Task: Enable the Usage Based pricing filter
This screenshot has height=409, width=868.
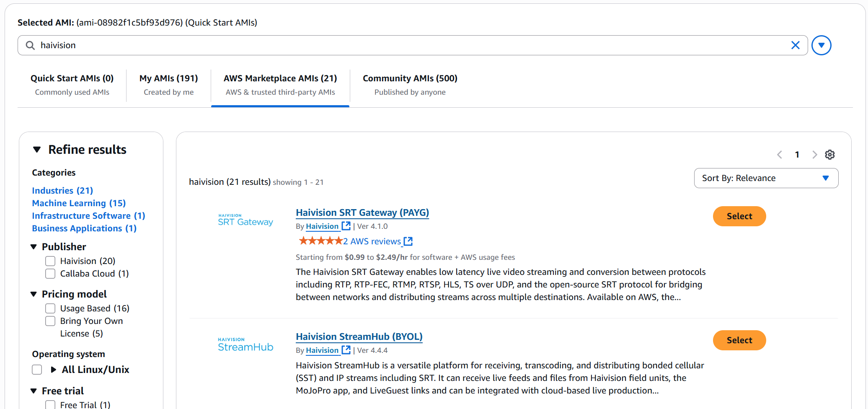Action: 50,308
